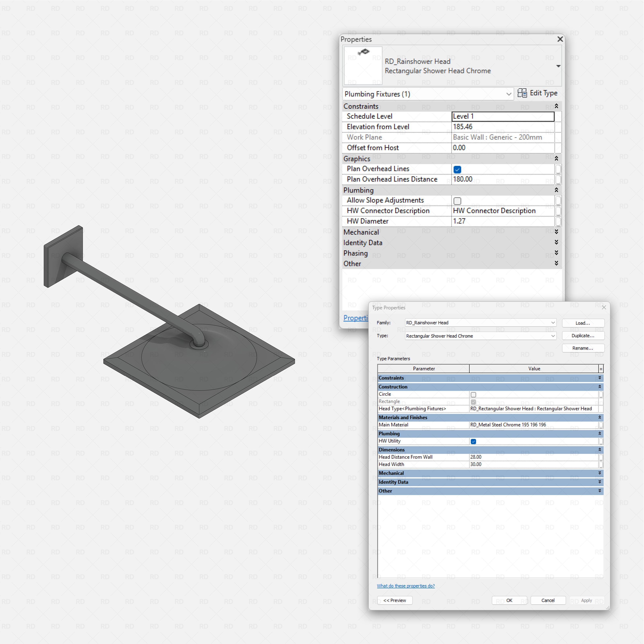Viewport: 644px width, 644px height.
Task: Open 'What do these properties do?' link
Action: pyautogui.click(x=406, y=586)
